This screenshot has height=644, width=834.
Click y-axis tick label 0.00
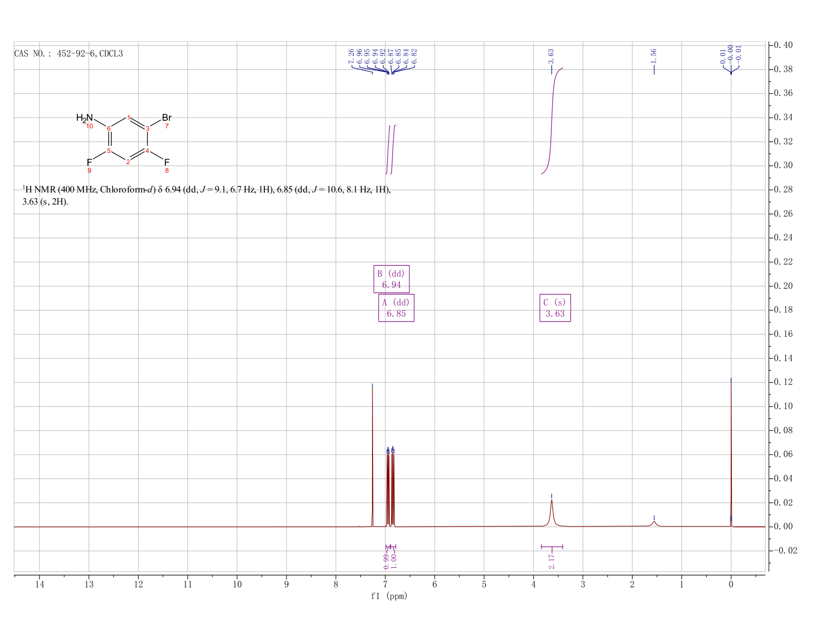click(784, 527)
